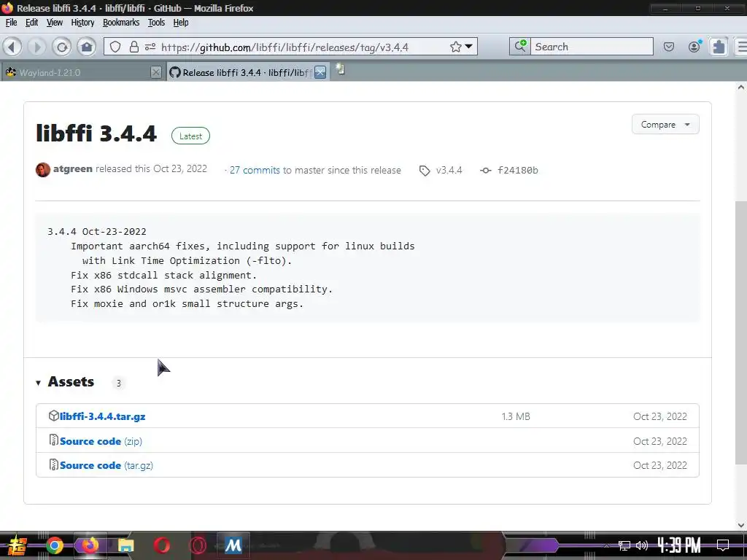Click the volume speaker tray icon
The image size is (747, 560).
(x=642, y=545)
